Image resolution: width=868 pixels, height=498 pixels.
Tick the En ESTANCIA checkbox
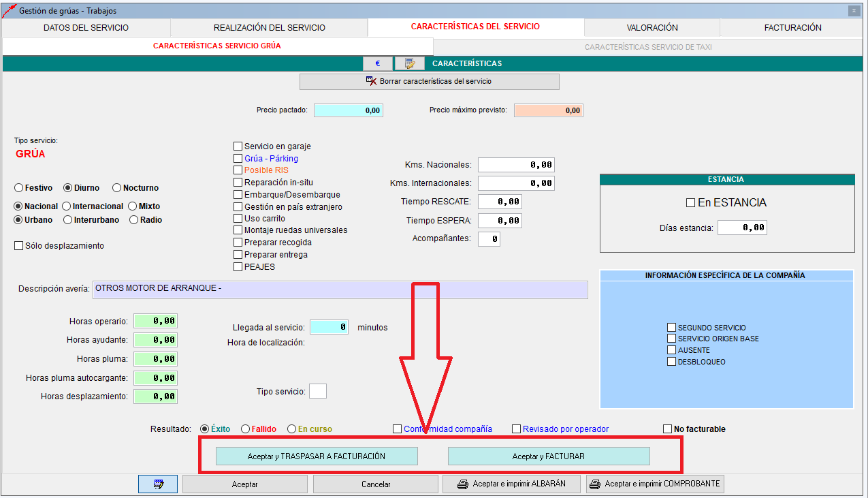[x=690, y=203]
